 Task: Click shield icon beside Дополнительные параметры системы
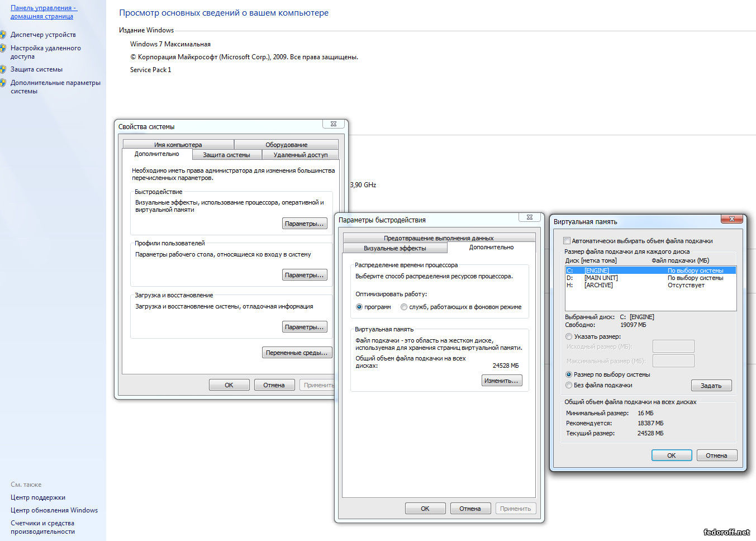coord(3,83)
